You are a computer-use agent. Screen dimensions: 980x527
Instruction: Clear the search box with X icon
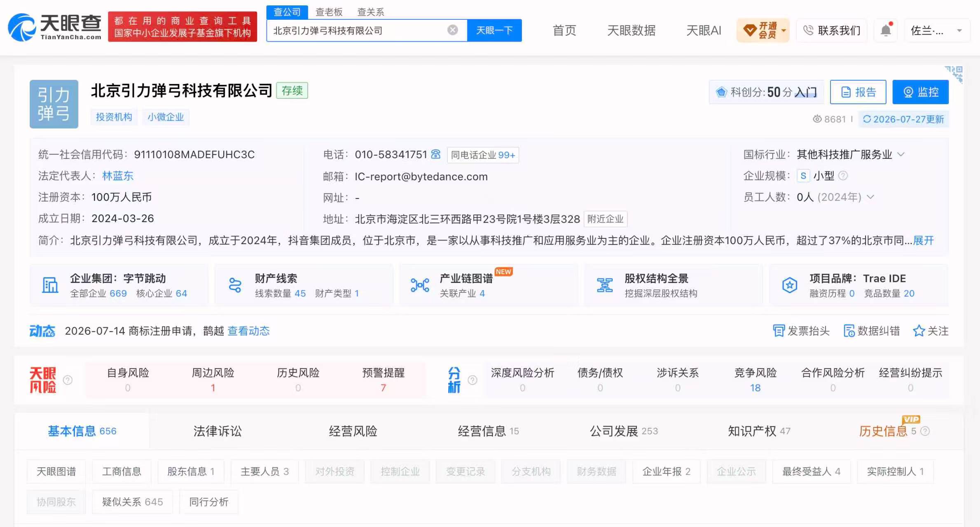452,30
